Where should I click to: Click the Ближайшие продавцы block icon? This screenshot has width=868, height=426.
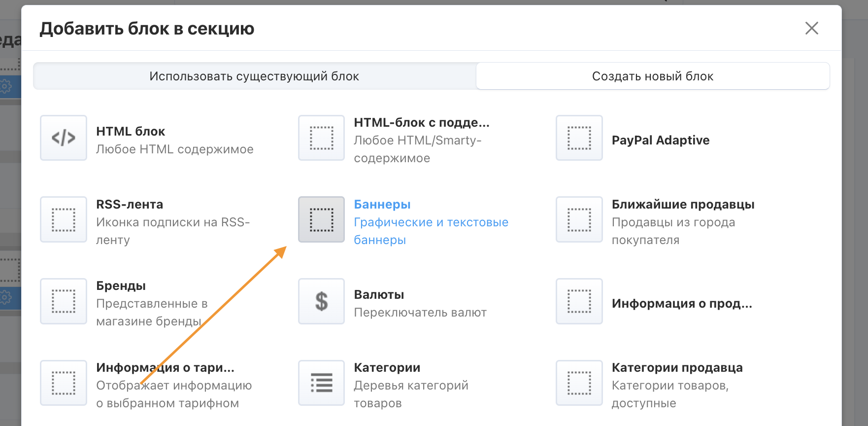(579, 220)
